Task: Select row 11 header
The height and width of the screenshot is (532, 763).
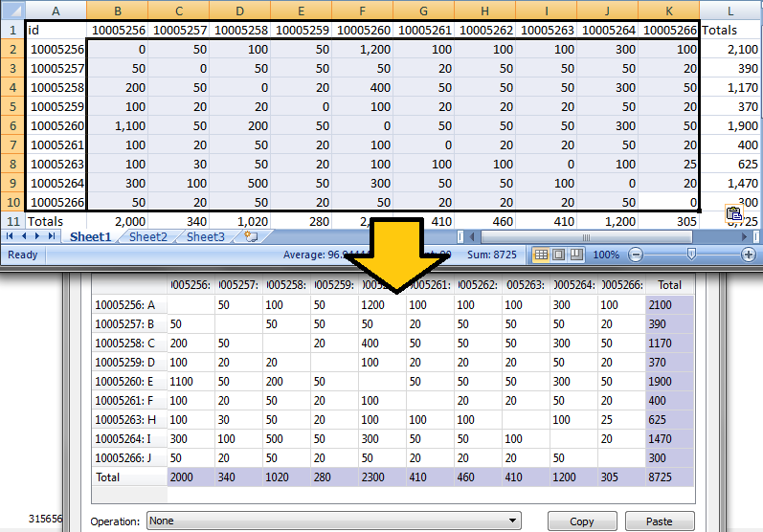Action: coord(12,221)
